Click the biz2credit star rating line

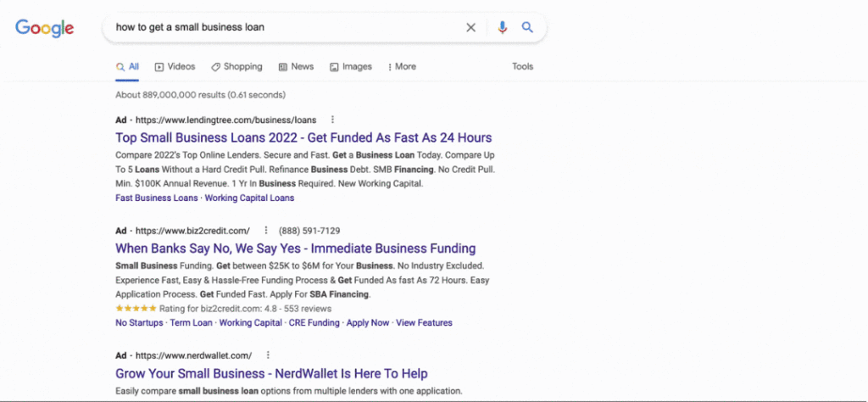click(223, 309)
